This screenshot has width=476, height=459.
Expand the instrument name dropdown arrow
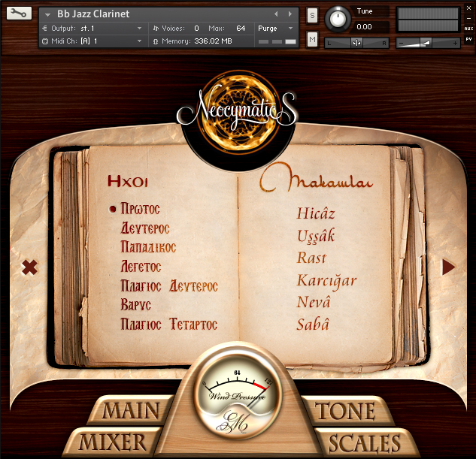47,14
